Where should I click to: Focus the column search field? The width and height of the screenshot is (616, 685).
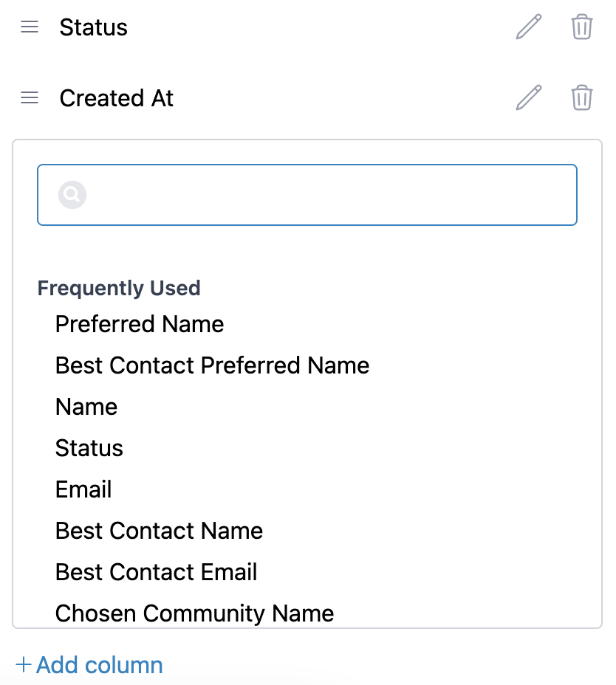point(325,195)
